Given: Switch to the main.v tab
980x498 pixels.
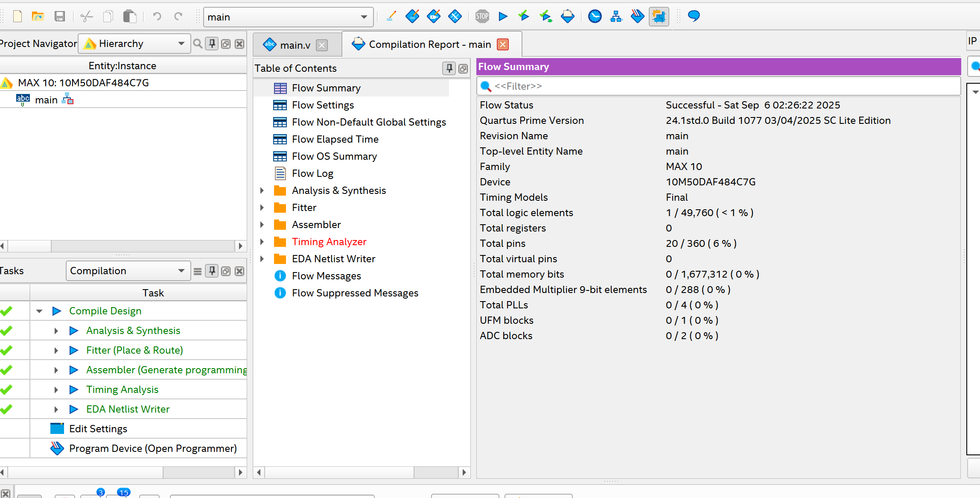Looking at the screenshot, I should 295,45.
